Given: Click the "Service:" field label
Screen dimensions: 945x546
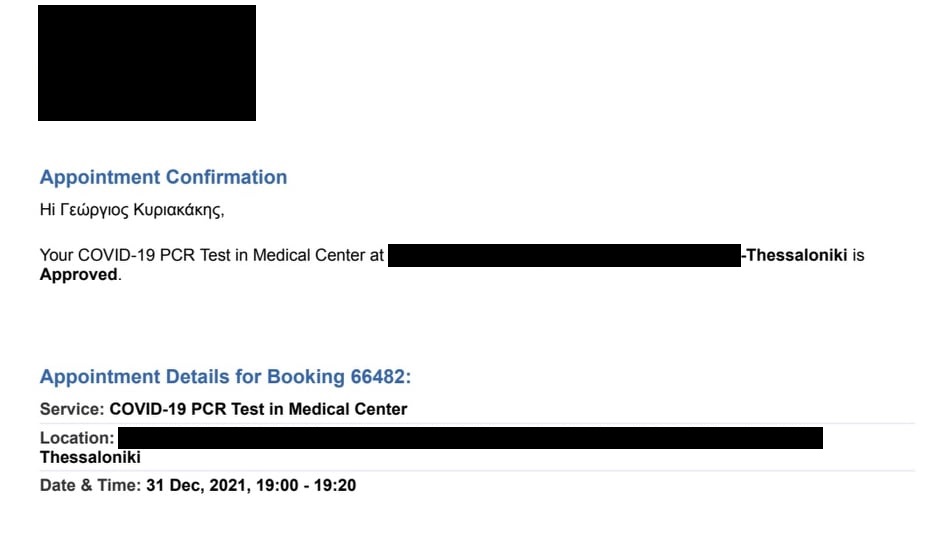Looking at the screenshot, I should (71, 409).
